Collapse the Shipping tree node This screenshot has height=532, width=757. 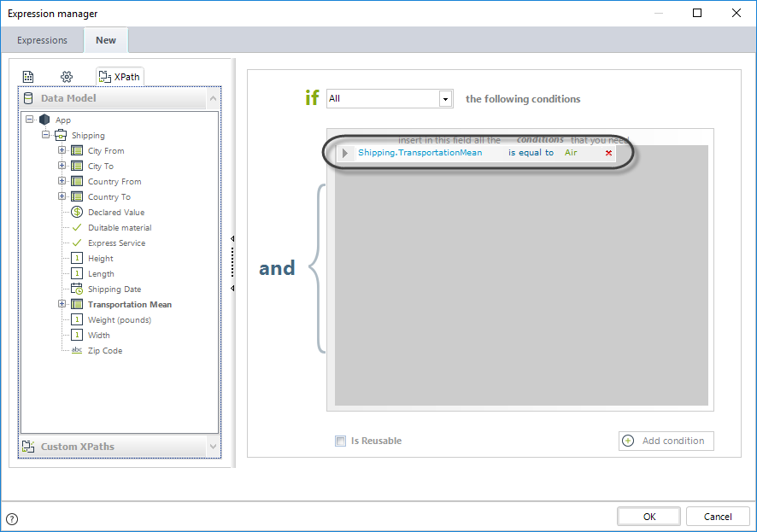point(45,135)
